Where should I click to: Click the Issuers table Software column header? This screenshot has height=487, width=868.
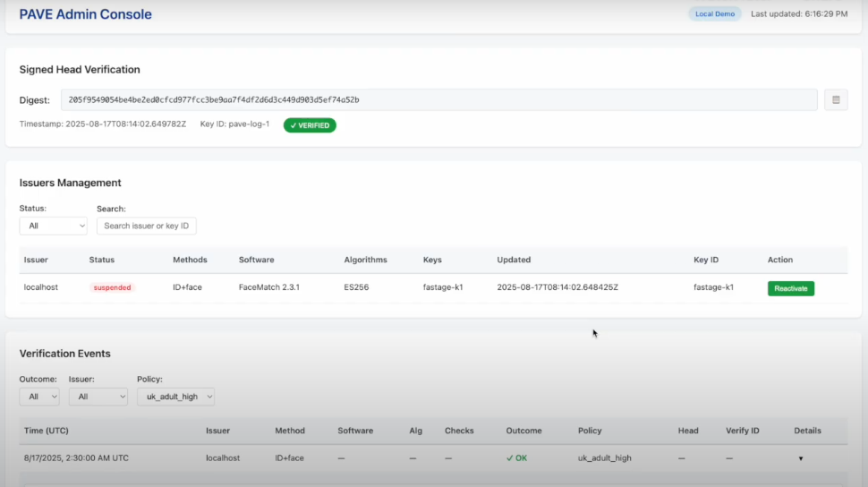click(256, 260)
